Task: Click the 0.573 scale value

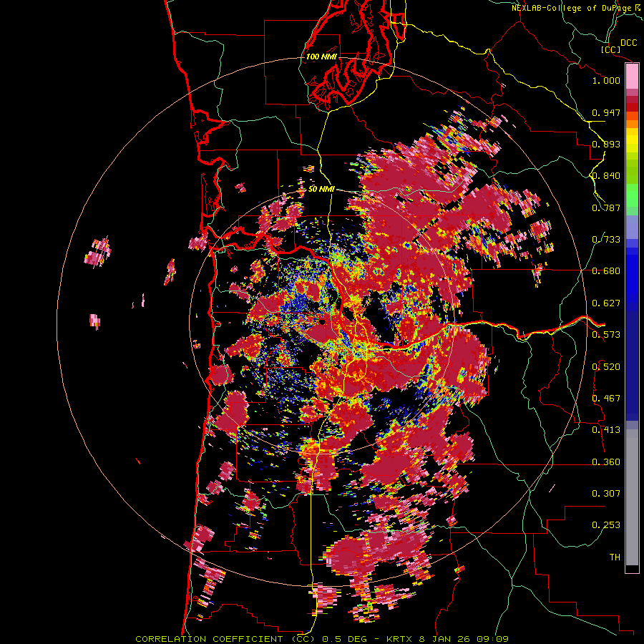Action: coord(606,334)
